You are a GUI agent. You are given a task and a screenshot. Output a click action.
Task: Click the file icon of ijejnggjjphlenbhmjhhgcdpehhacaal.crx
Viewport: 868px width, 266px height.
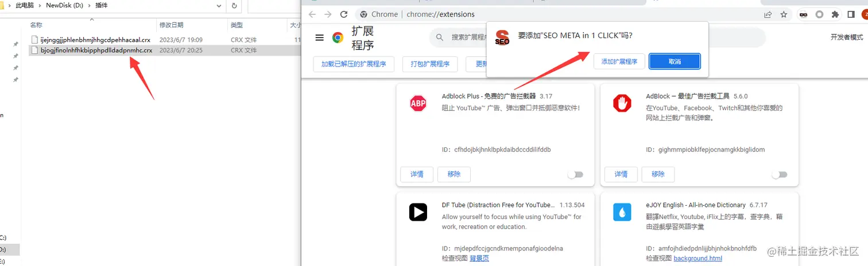[x=35, y=40]
